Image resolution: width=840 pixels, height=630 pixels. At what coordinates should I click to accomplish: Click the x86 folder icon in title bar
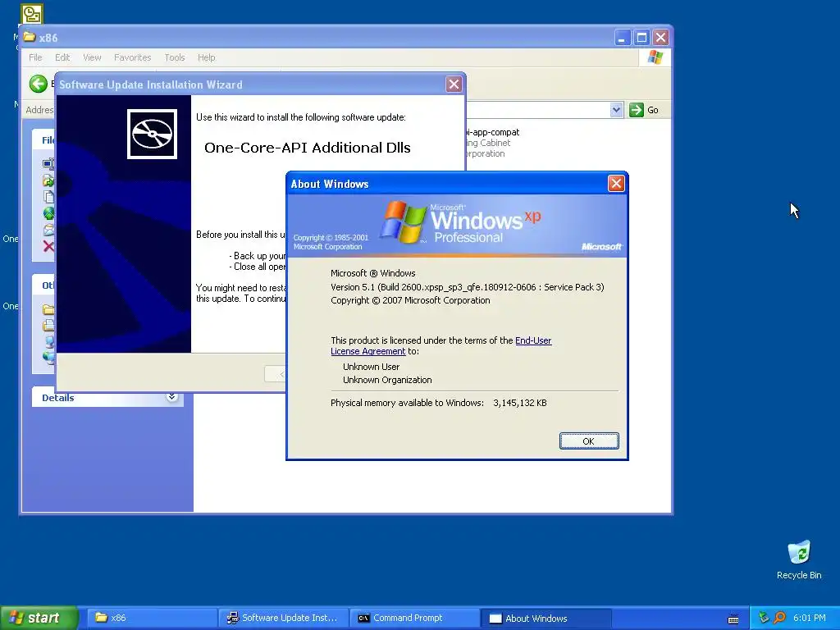pos(30,37)
